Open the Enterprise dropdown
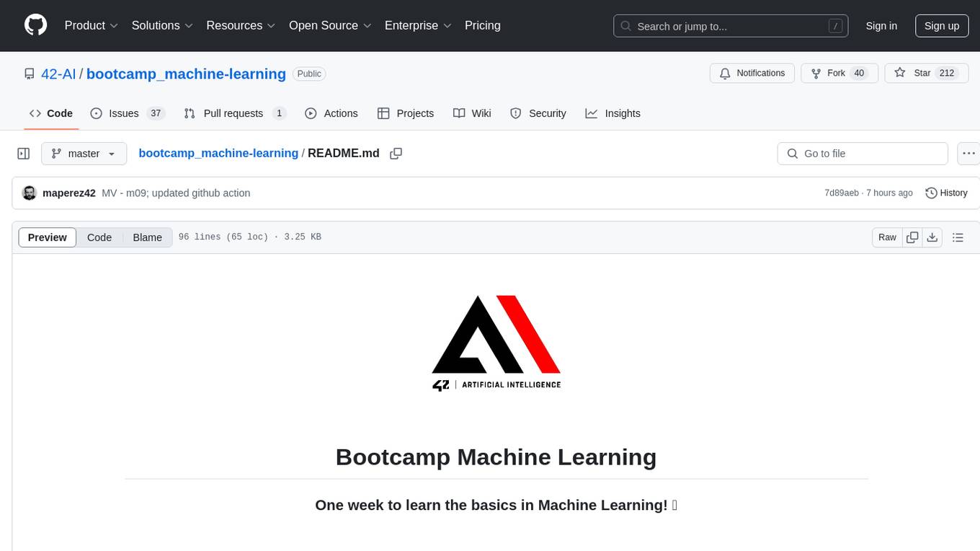Screen dimensions: 980x551 coord(418,25)
